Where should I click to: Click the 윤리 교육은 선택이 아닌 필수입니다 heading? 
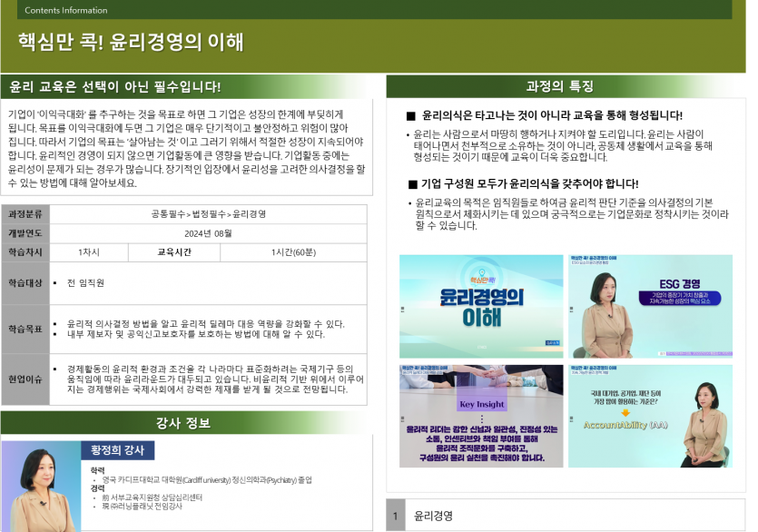[x=114, y=87]
